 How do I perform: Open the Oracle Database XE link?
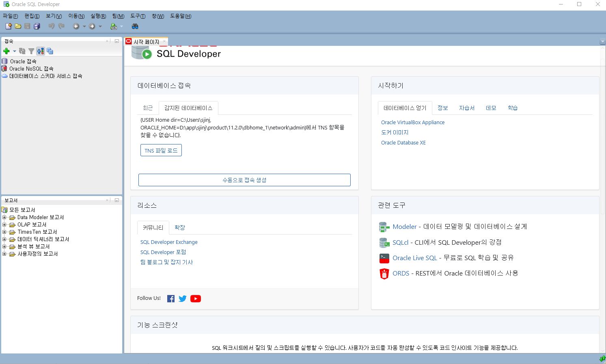click(x=403, y=143)
